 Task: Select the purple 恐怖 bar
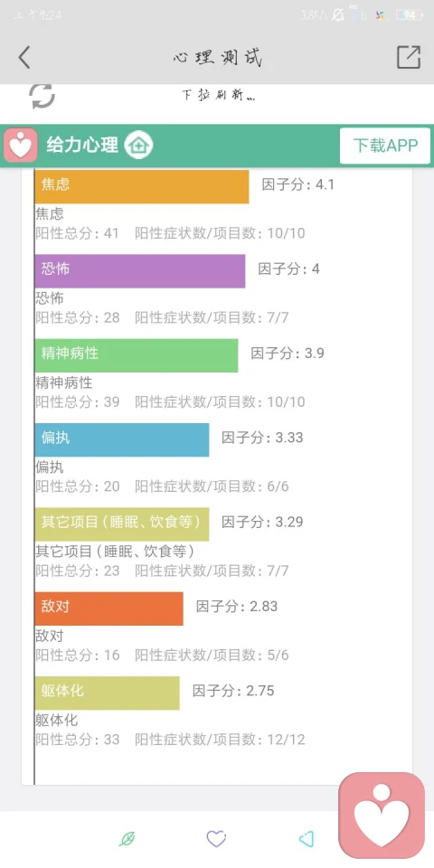click(140, 271)
